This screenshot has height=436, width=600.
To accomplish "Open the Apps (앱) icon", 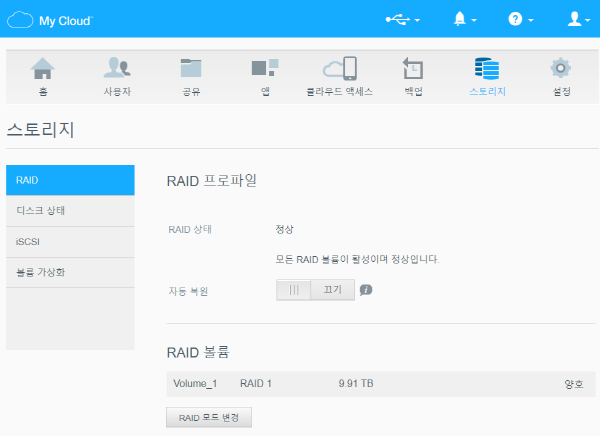I will [x=265, y=68].
